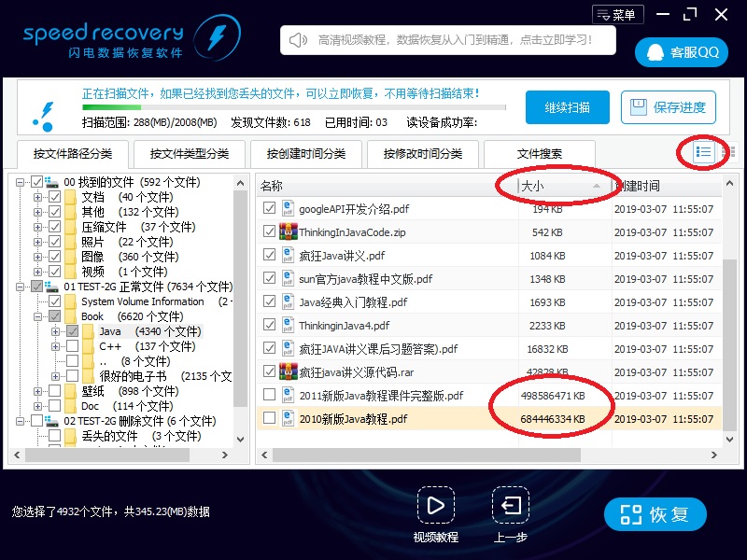The width and height of the screenshot is (747, 560).
Task: Click the previous step icon
Action: point(511,506)
